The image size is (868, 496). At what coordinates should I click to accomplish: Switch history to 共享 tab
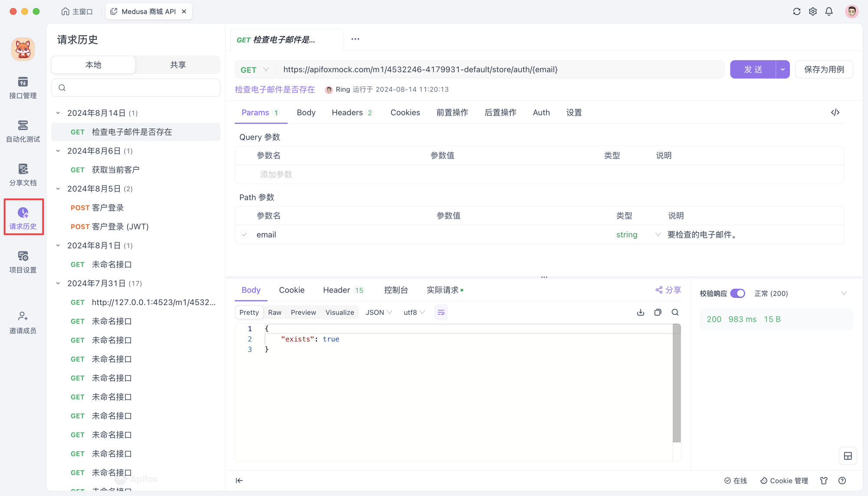pyautogui.click(x=178, y=65)
